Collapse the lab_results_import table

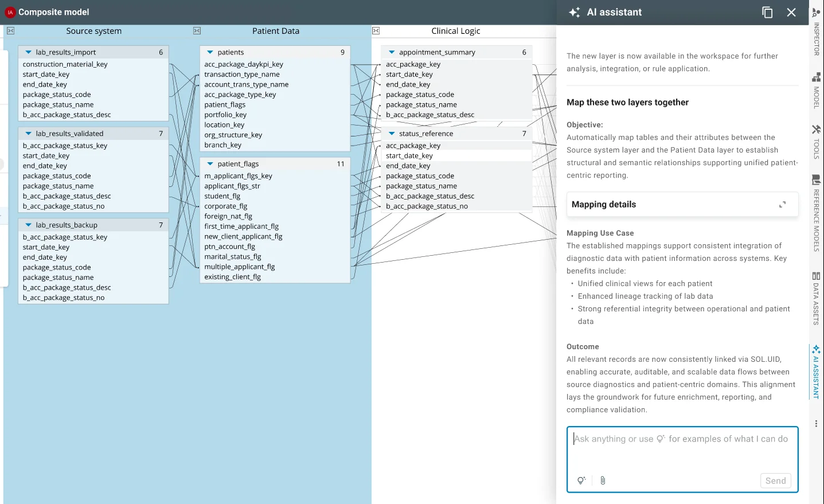coord(28,52)
